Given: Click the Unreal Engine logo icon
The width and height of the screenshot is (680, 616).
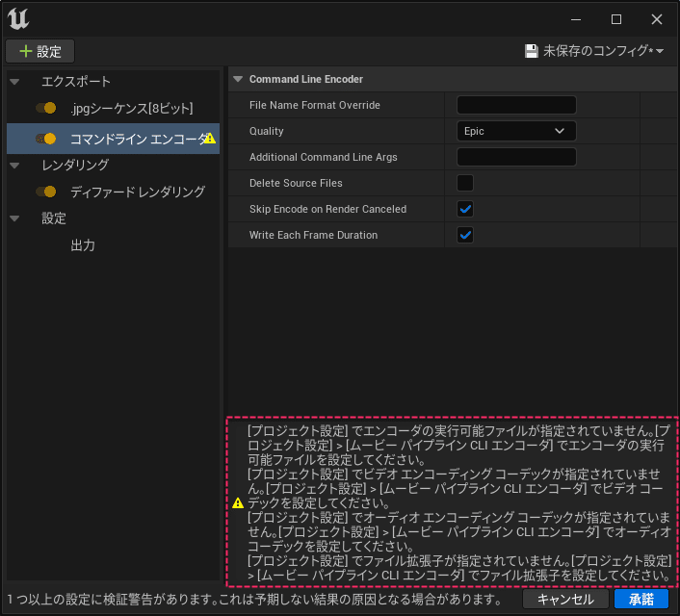Looking at the screenshot, I should 18,18.
